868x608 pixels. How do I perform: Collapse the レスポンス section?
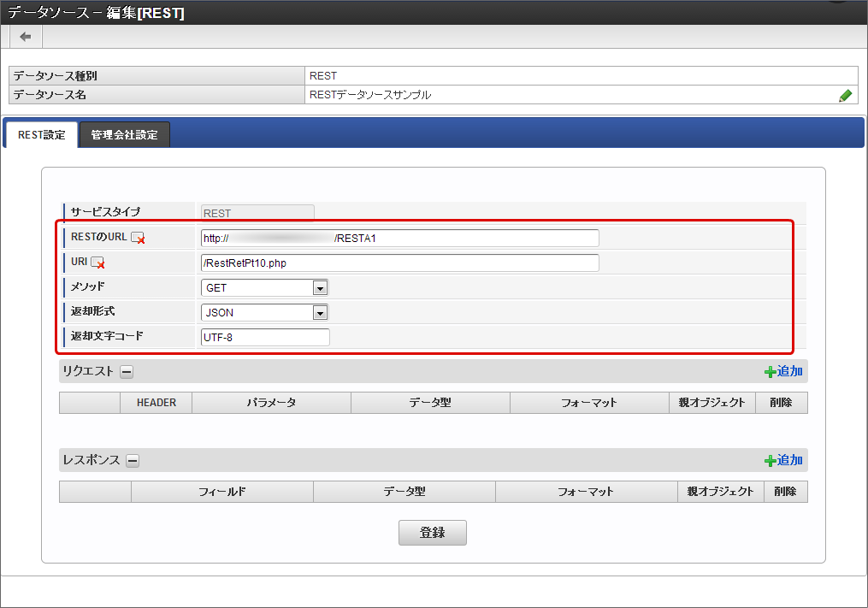point(133,461)
